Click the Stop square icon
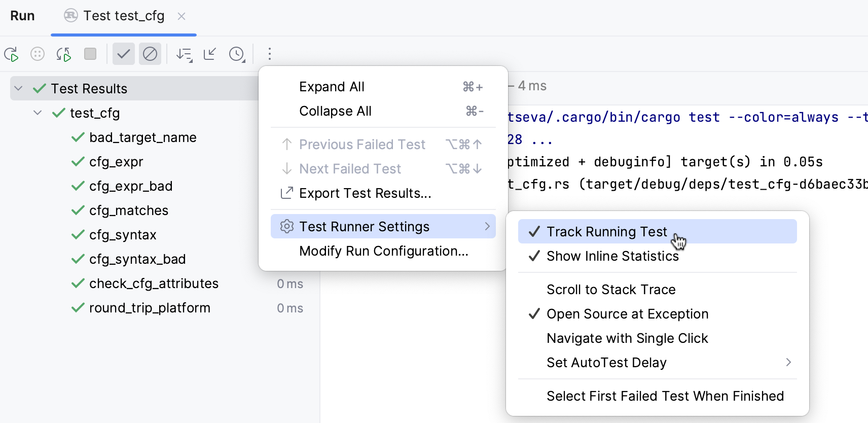868x423 pixels. (90, 54)
